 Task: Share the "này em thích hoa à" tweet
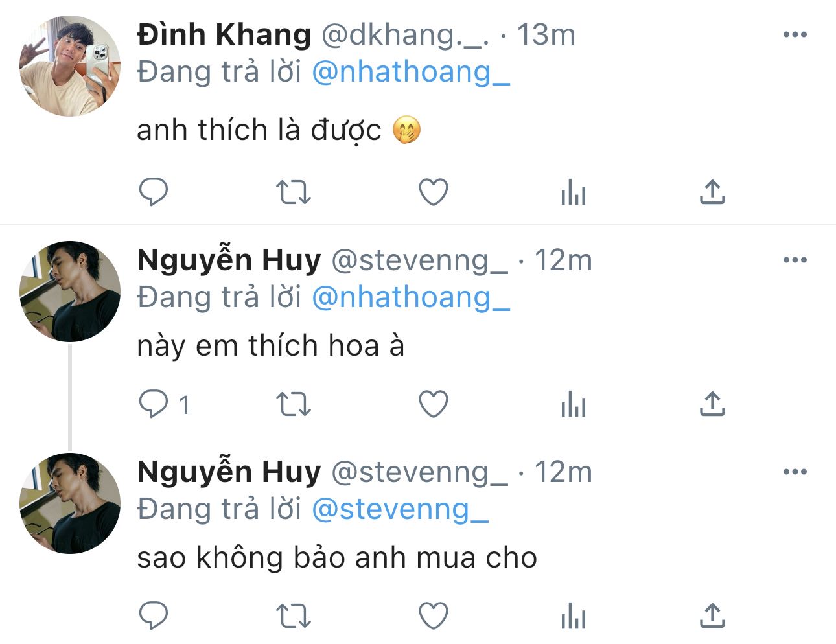tap(712, 404)
